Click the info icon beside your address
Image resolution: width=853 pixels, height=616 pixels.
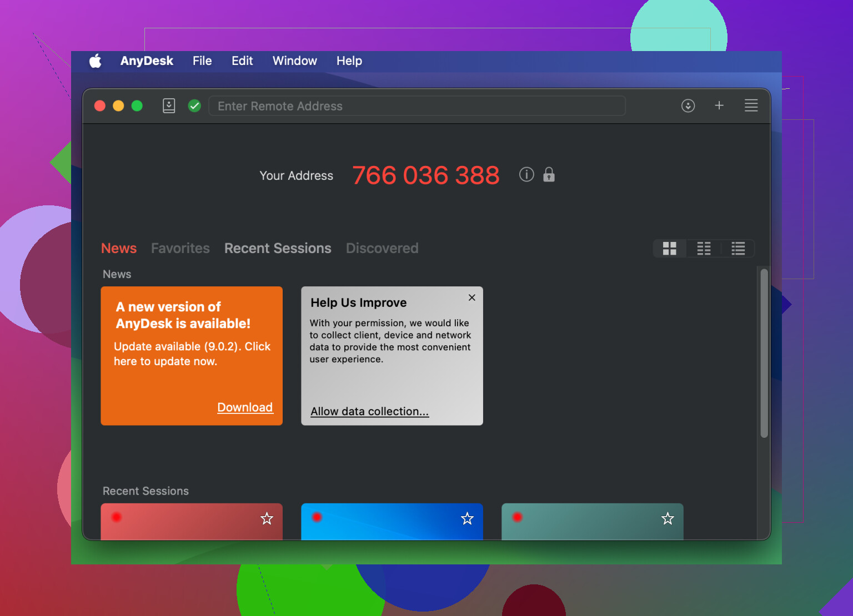pos(526,174)
